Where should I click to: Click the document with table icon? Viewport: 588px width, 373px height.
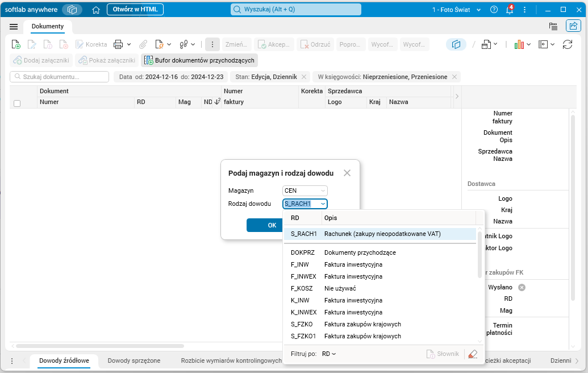[x=486, y=44]
